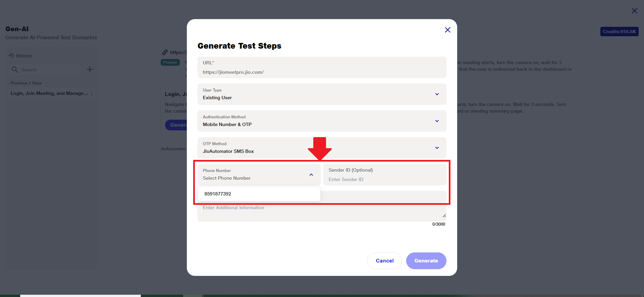This screenshot has height=297, width=644.
Task: Click the Credits badge
Action: [619, 32]
